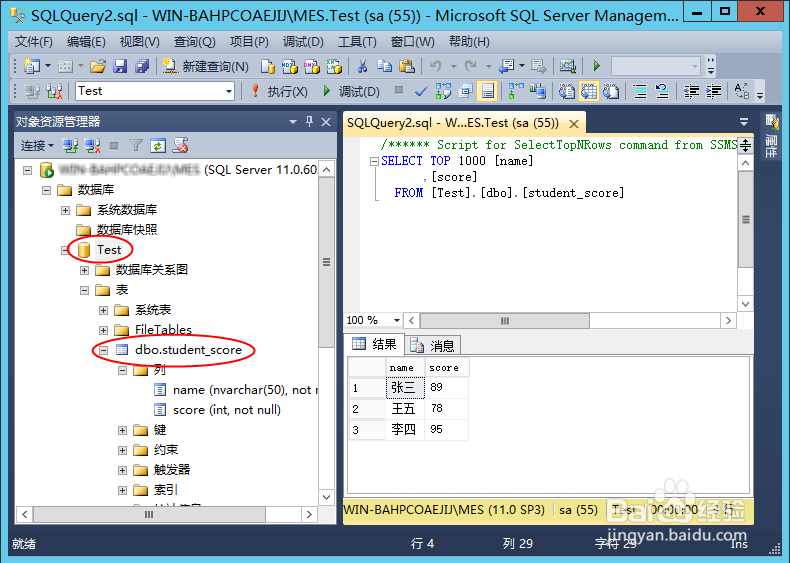790x563 pixels.
Task: Click the Object Explorer filter funnel icon
Action: [136, 146]
